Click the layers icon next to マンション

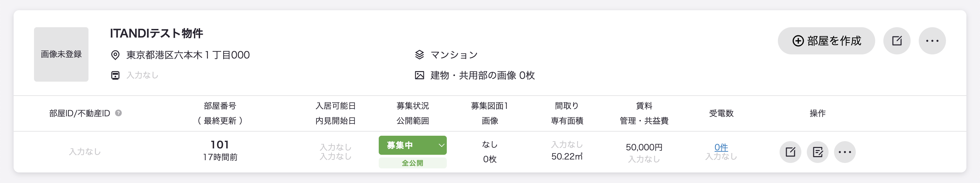(x=419, y=55)
